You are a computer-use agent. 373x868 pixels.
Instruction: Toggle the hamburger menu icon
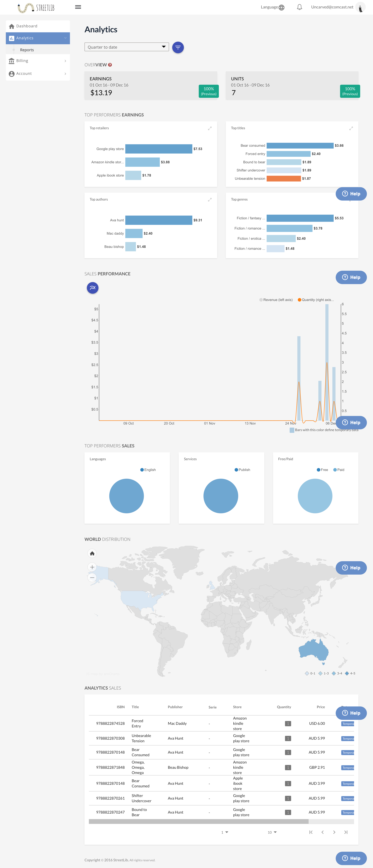78,7
